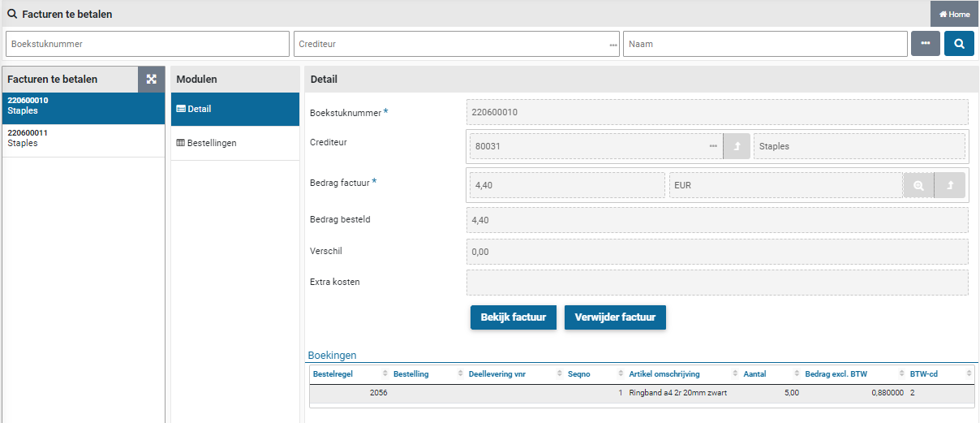Click the arrow button next to Crediteur 80031
980x423 pixels.
[737, 146]
